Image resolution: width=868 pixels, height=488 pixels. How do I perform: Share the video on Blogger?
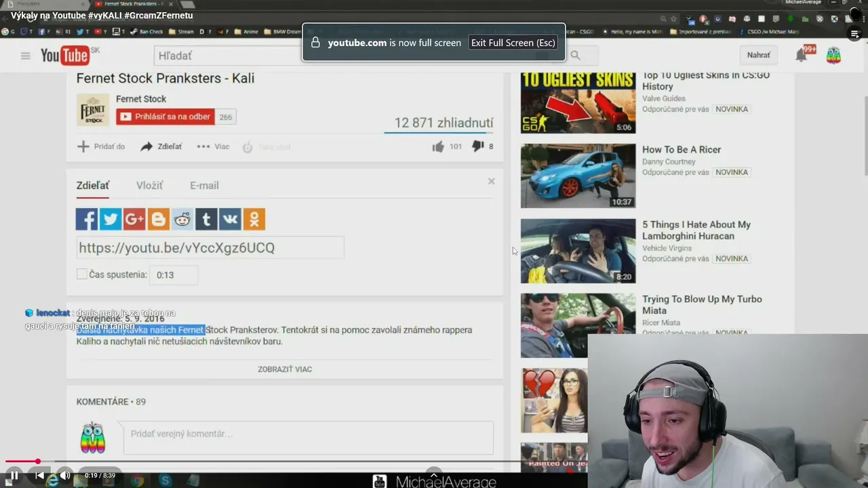(x=159, y=219)
